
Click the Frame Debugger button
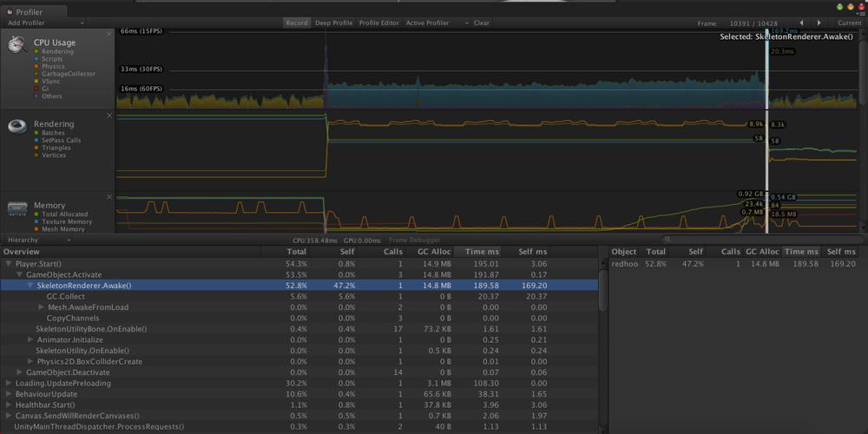[x=414, y=240]
